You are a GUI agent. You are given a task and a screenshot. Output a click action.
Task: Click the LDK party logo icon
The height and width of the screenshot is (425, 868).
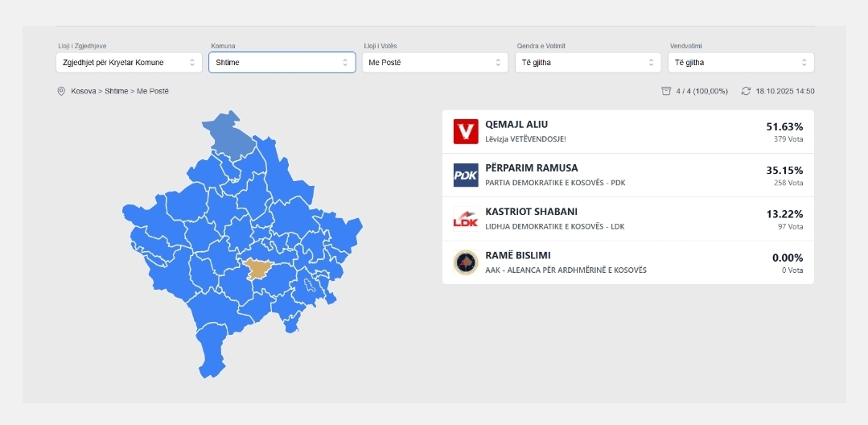coord(466,218)
